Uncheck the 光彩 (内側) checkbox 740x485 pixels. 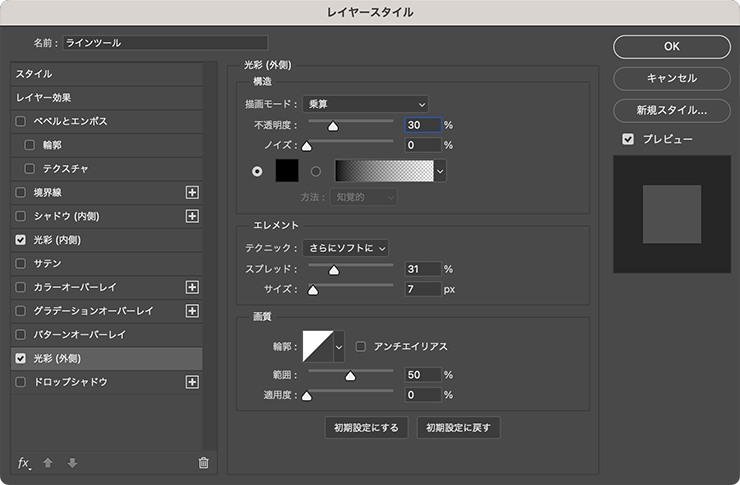[20, 240]
